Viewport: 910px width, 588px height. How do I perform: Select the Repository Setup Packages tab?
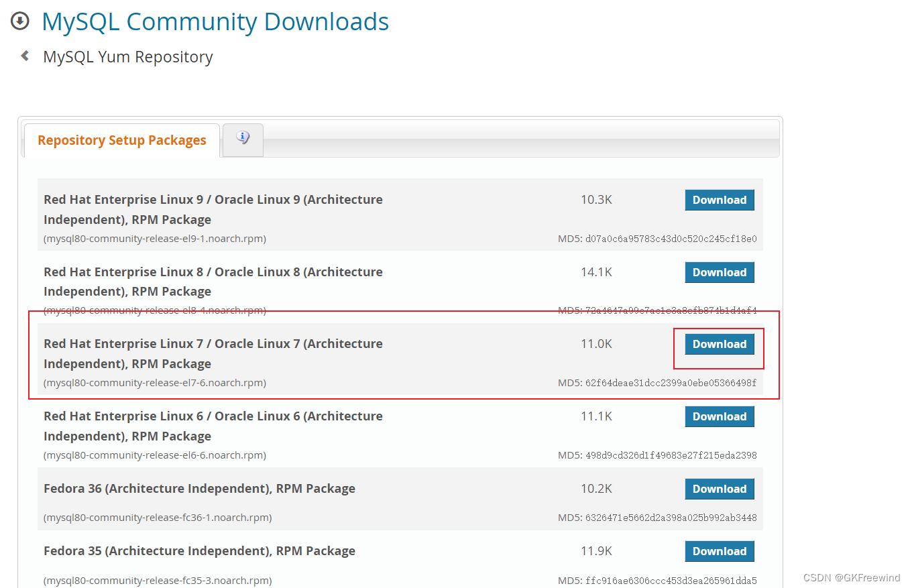pyautogui.click(x=122, y=140)
